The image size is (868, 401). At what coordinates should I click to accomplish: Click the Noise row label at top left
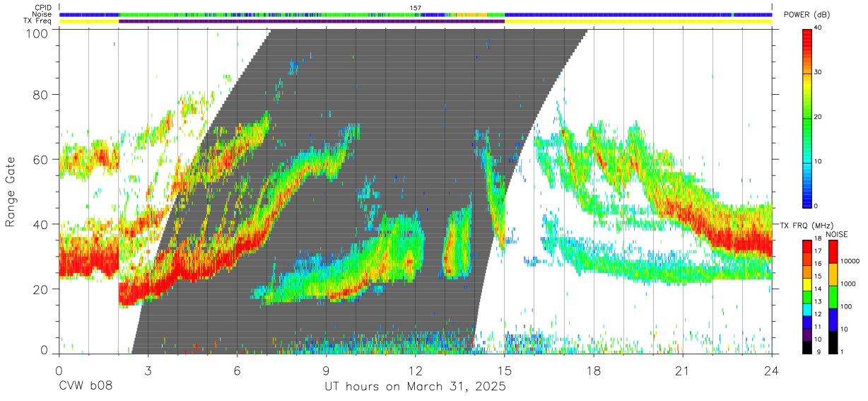click(x=42, y=14)
